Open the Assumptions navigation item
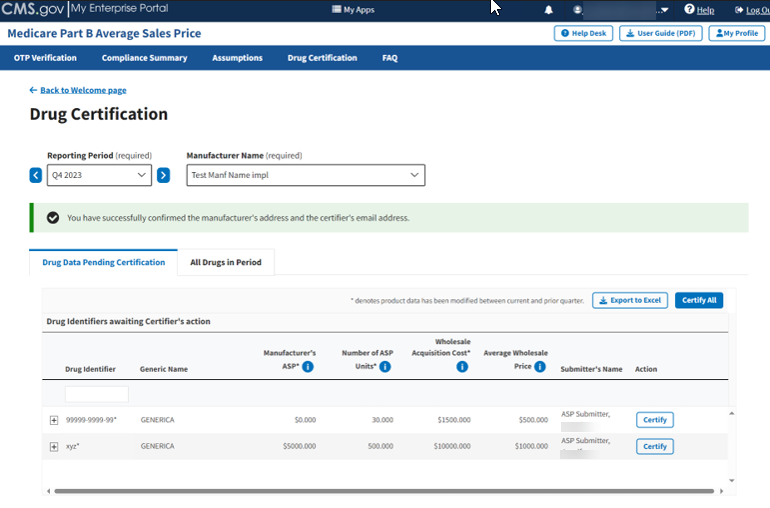Viewport: 770px width, 508px height. tap(237, 58)
